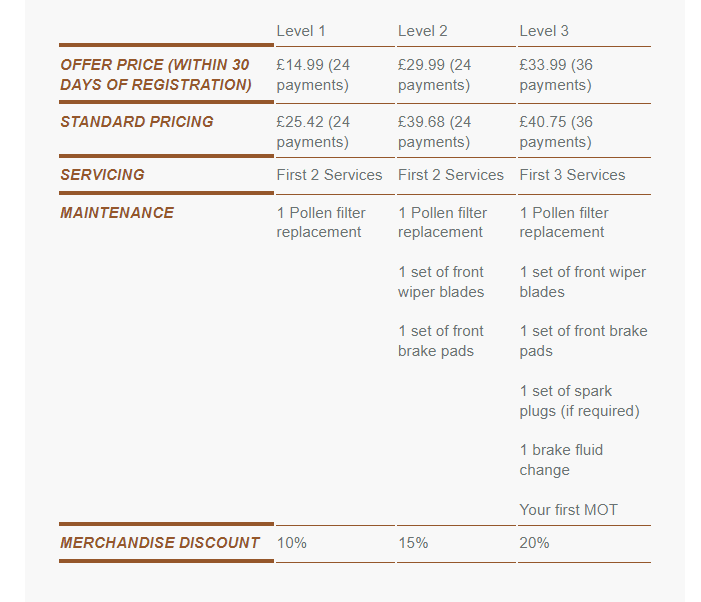Viewport: 701px width, 602px height.
Task: Click the Servicing row label
Action: coord(102,175)
